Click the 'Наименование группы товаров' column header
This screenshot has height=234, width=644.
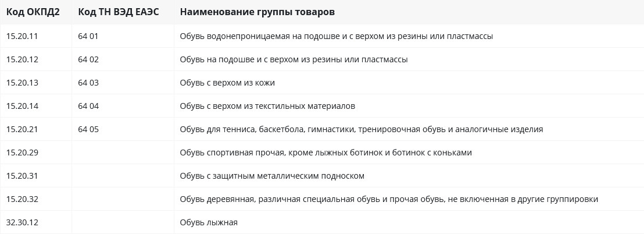pyautogui.click(x=257, y=12)
